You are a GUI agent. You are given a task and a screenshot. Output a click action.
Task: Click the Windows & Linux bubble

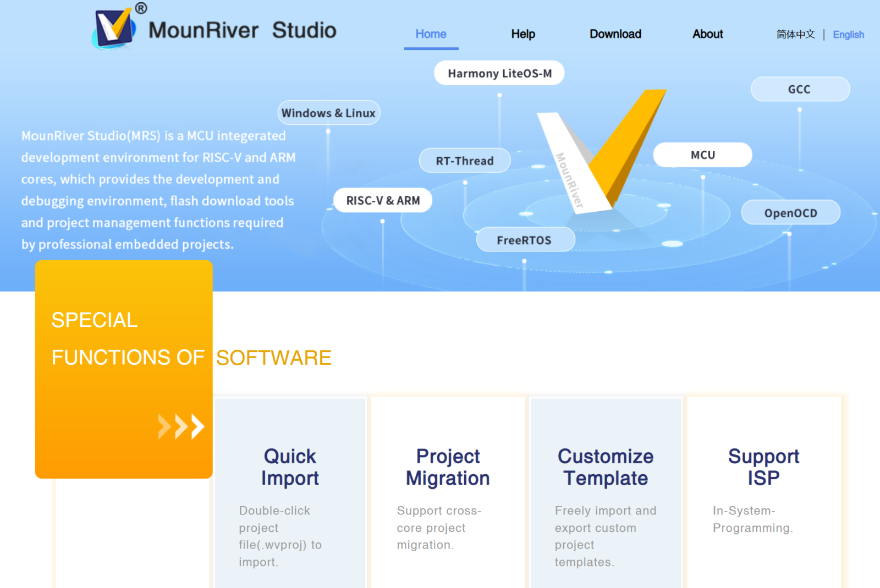click(x=328, y=112)
